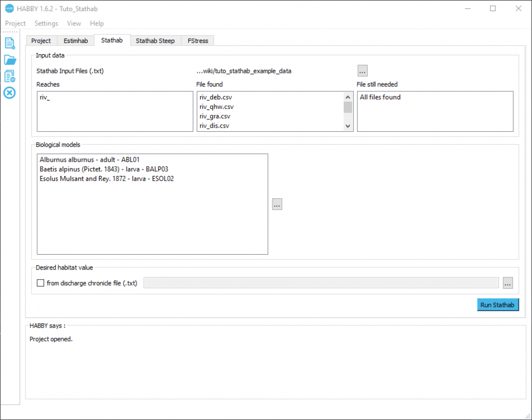The width and height of the screenshot is (532, 420).
Task: Switch to the FStress tab
Action: click(x=198, y=41)
